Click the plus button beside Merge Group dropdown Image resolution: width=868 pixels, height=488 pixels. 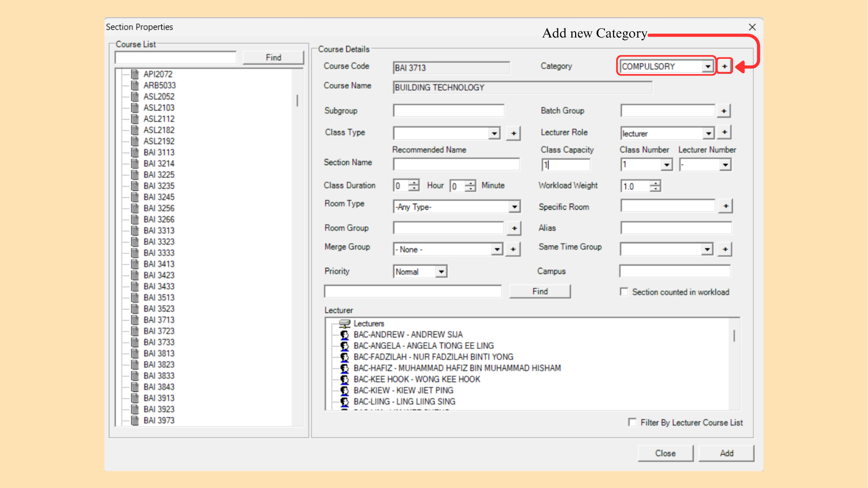coord(513,249)
